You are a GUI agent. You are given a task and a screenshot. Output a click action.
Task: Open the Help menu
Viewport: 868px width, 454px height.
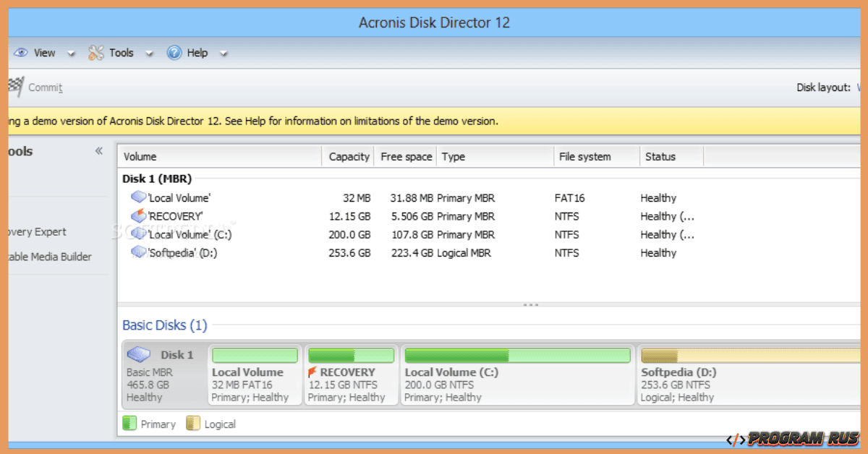[x=196, y=52]
